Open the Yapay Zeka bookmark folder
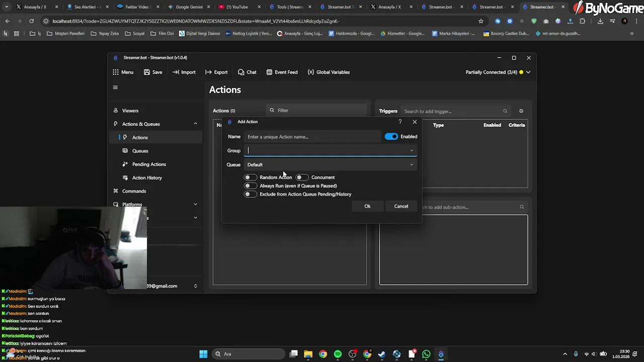Image resolution: width=644 pixels, height=362 pixels. 104,34
